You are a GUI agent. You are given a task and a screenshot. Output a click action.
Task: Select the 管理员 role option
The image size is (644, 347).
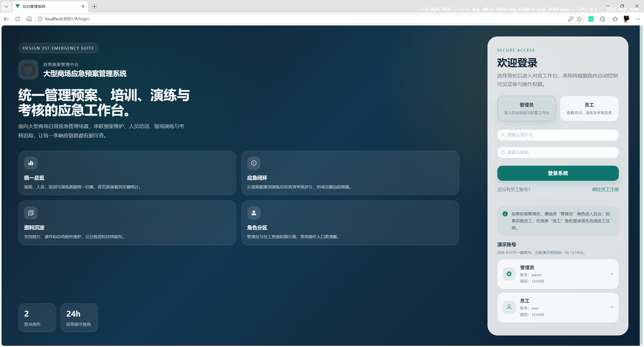click(527, 108)
